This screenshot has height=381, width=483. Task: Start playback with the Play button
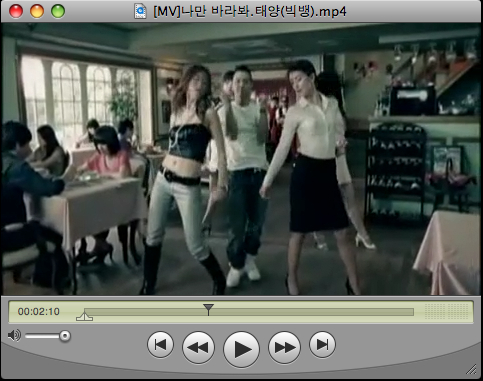click(241, 349)
